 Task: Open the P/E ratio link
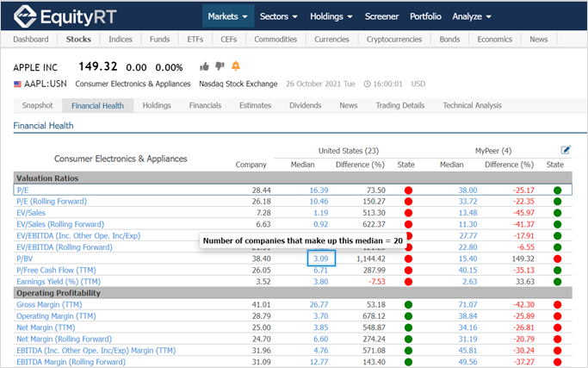pyautogui.click(x=22, y=190)
